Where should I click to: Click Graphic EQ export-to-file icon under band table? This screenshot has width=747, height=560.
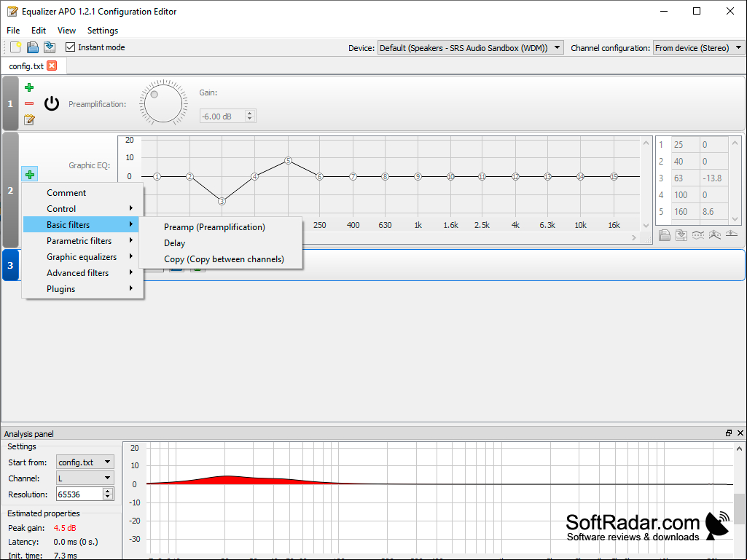pyautogui.click(x=681, y=234)
